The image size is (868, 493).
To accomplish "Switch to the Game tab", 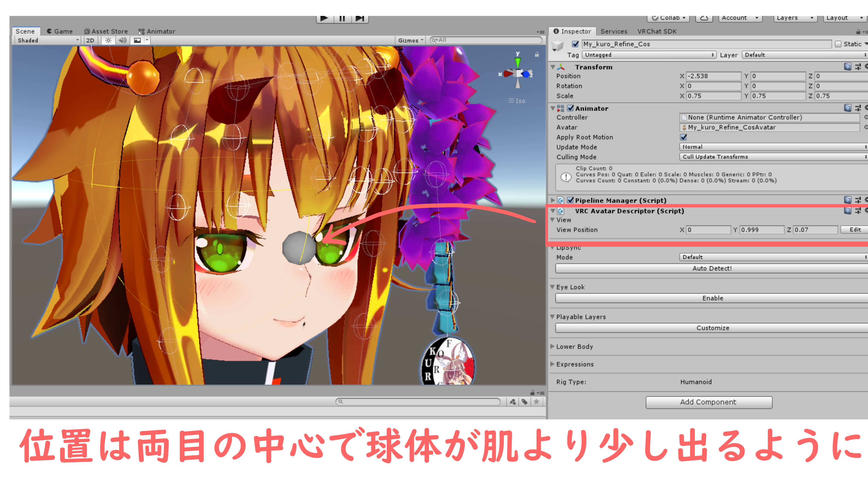I will coord(60,31).
